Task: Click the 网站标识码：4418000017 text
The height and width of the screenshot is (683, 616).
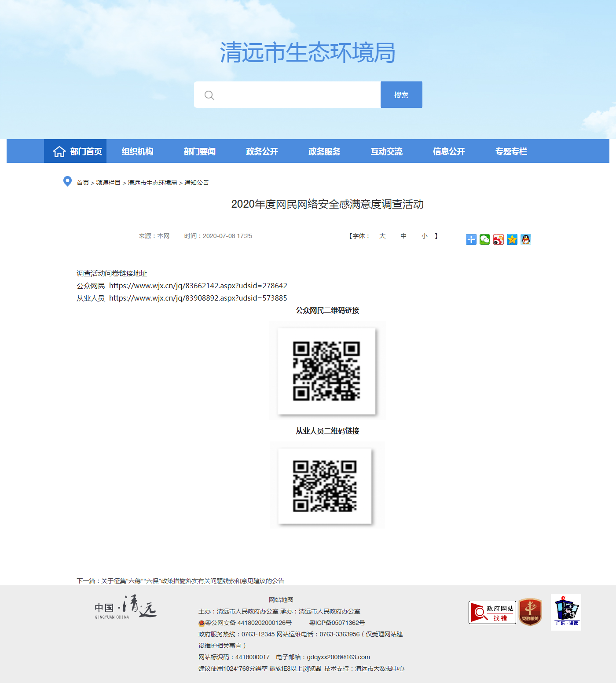Action: [234, 657]
